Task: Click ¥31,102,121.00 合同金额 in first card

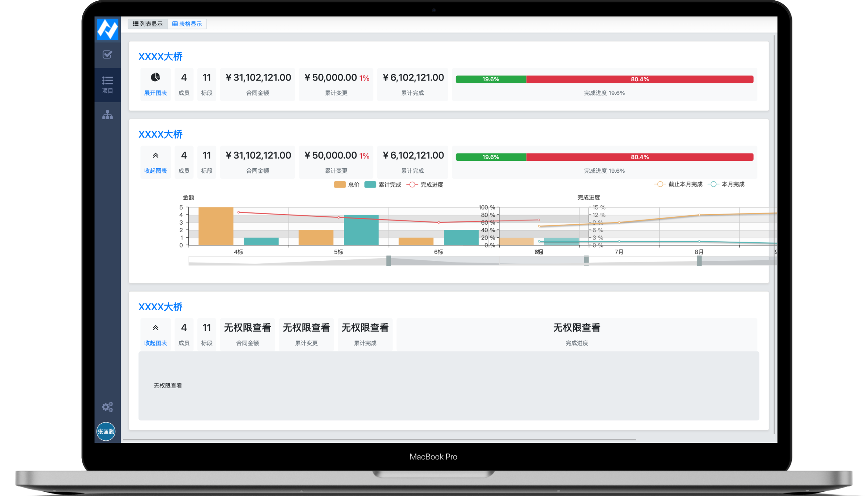Action: [x=258, y=85]
